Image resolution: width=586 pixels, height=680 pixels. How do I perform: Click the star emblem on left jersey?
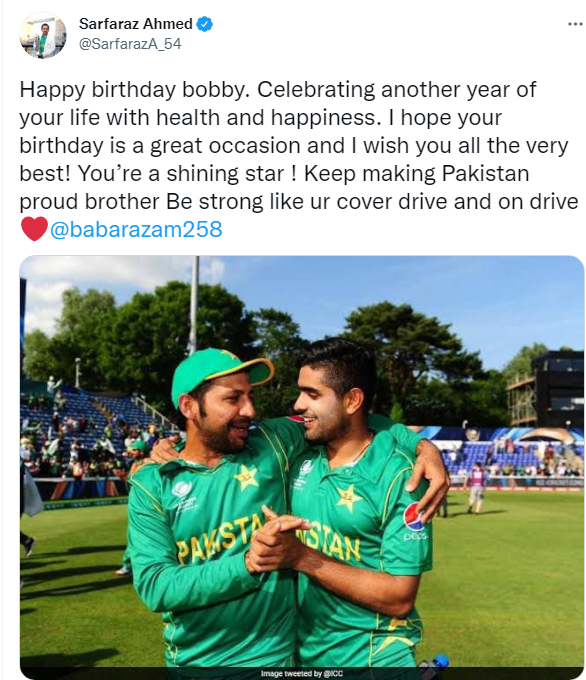[x=247, y=476]
